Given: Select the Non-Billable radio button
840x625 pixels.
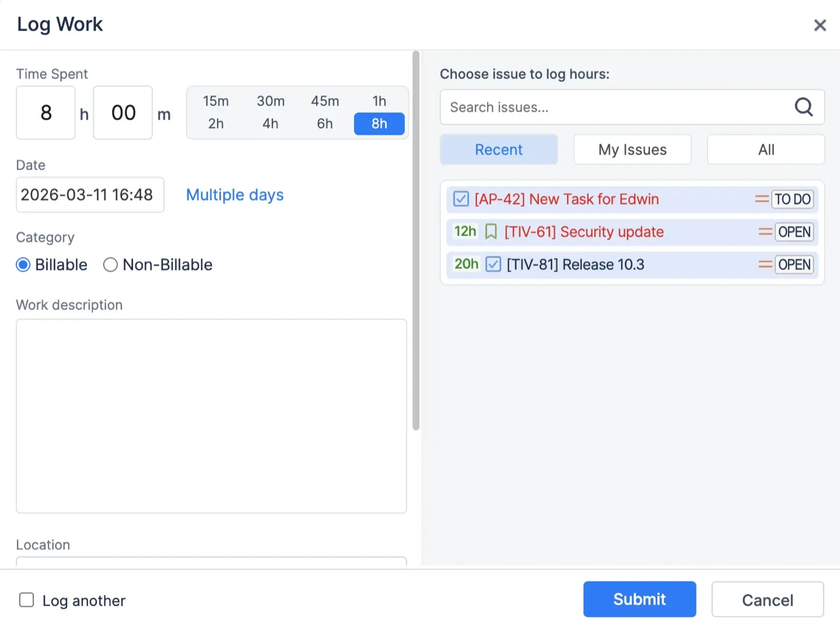Looking at the screenshot, I should coord(110,265).
